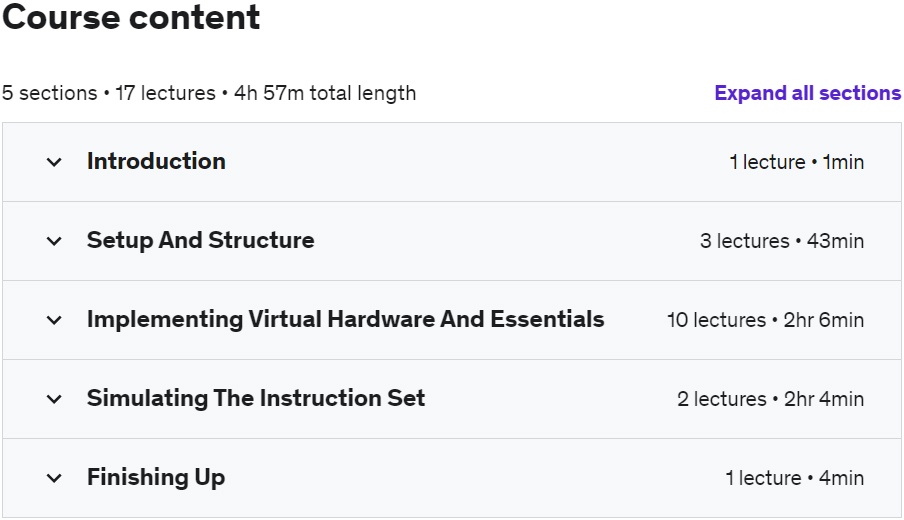This screenshot has width=904, height=520.
Task: Expand the Introduction section title
Action: [156, 161]
